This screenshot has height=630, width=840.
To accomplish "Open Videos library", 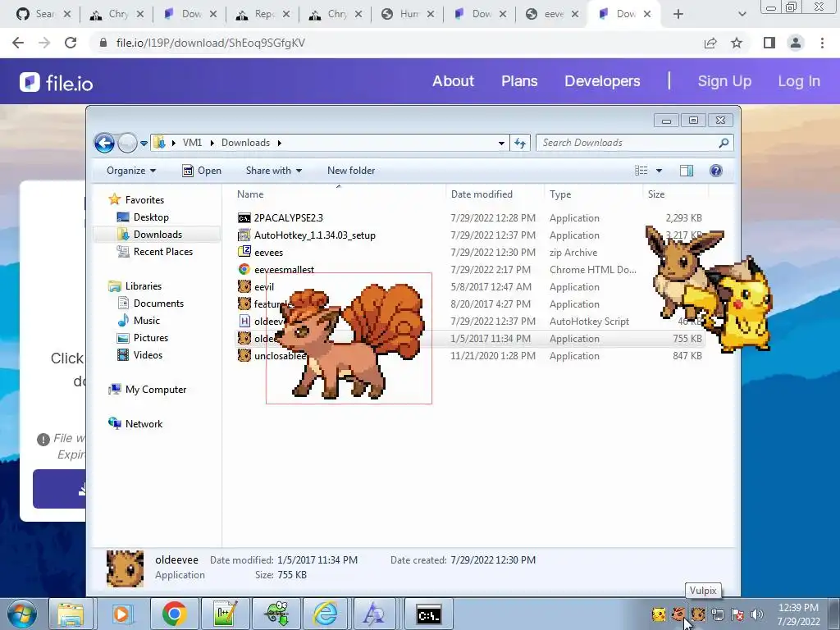I will 139,355.
